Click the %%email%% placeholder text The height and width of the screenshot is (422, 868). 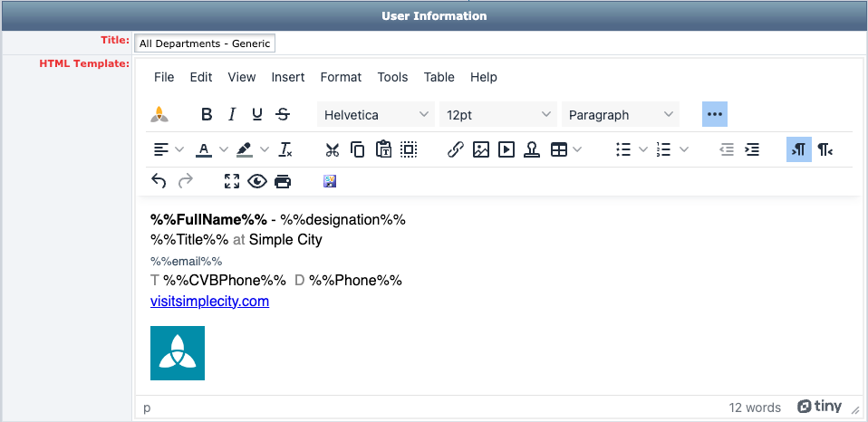(x=187, y=261)
